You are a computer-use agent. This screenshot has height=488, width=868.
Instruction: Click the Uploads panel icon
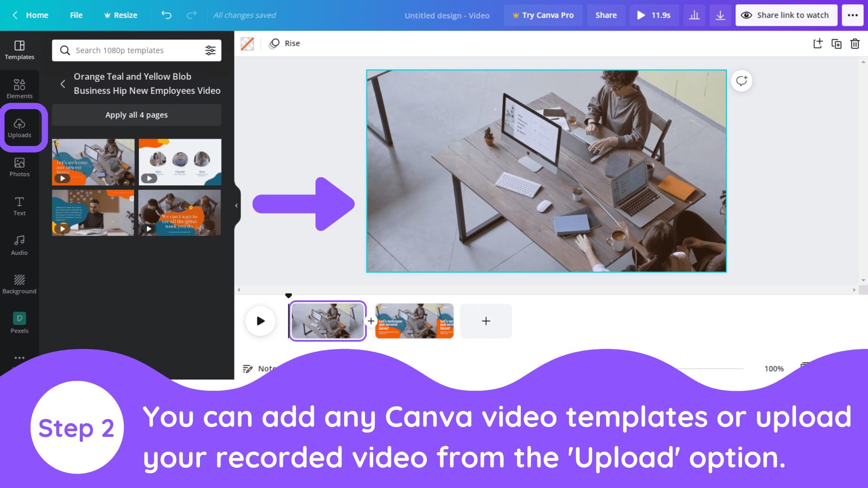coord(20,127)
